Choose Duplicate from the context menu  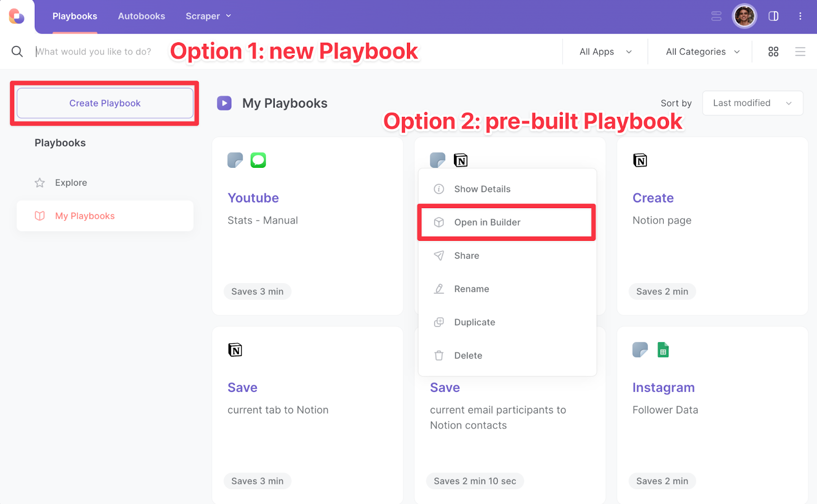point(474,322)
